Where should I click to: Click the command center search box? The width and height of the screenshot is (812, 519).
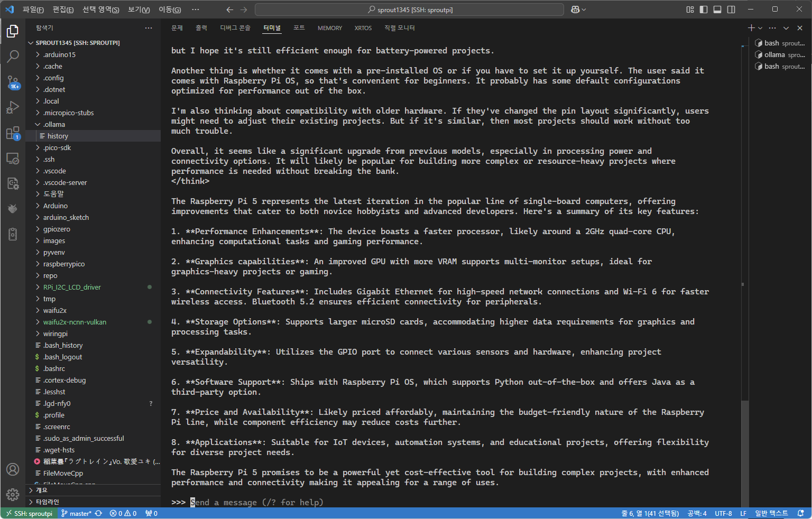(410, 10)
